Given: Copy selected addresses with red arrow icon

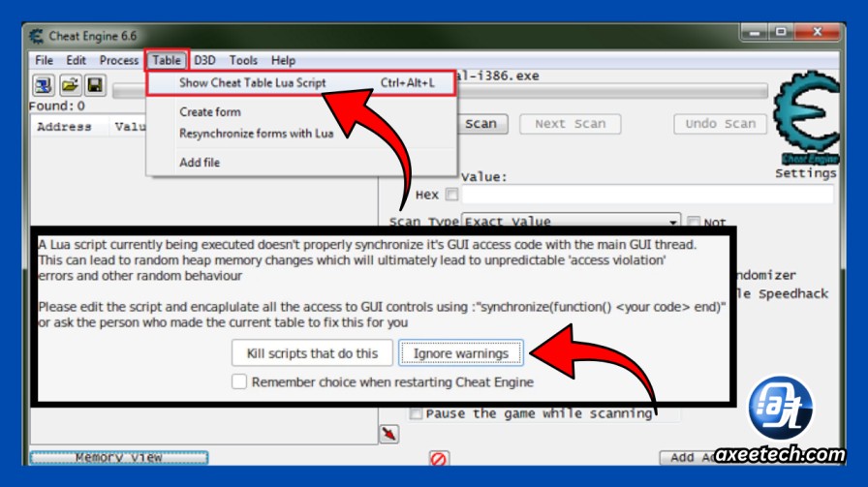Looking at the screenshot, I should pyautogui.click(x=389, y=434).
